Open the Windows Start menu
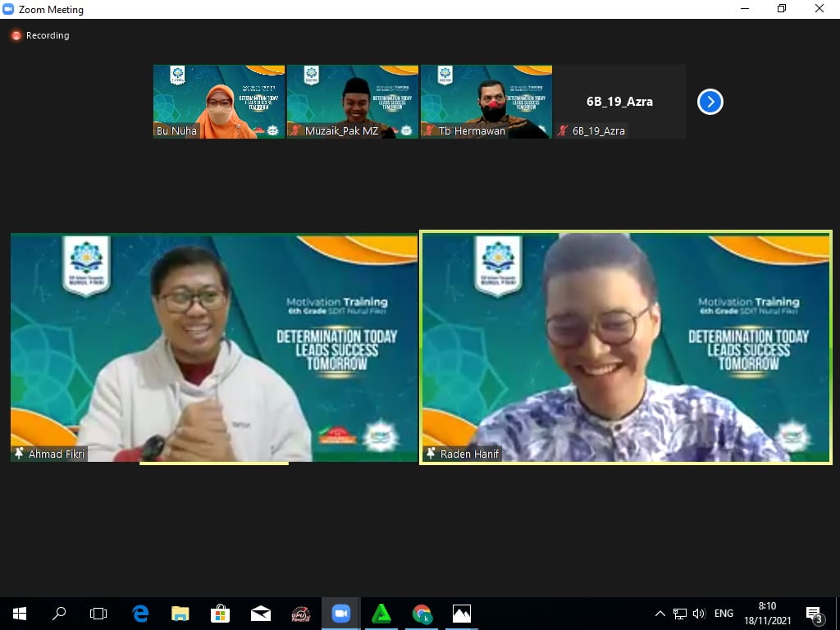840x630 pixels. point(19,613)
